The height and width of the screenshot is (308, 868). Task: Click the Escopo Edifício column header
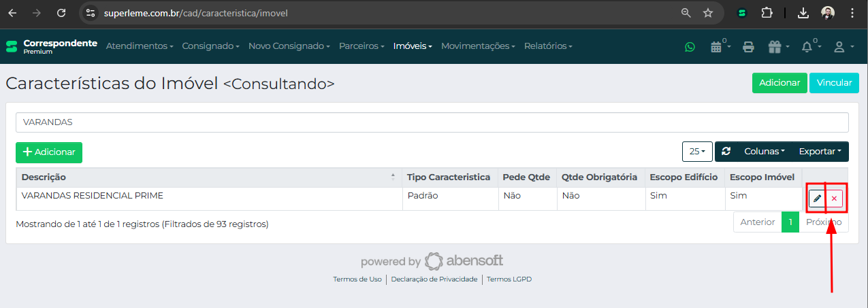coord(684,177)
